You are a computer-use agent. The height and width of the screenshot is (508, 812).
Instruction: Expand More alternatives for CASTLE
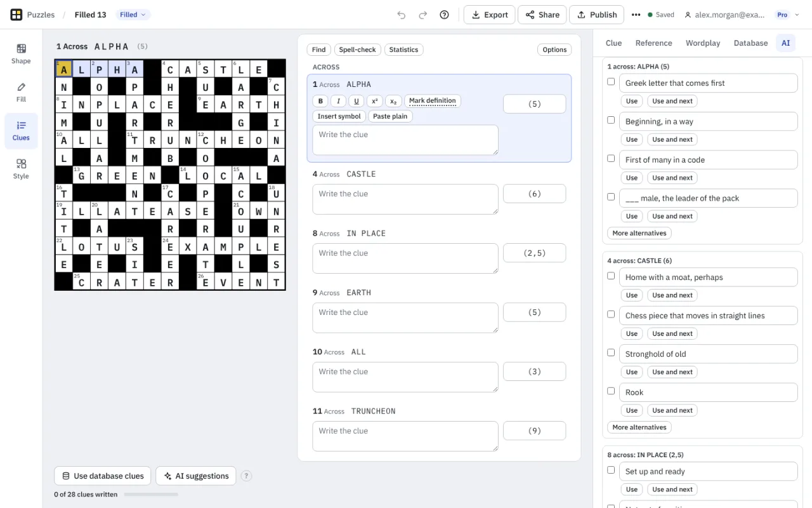click(639, 427)
